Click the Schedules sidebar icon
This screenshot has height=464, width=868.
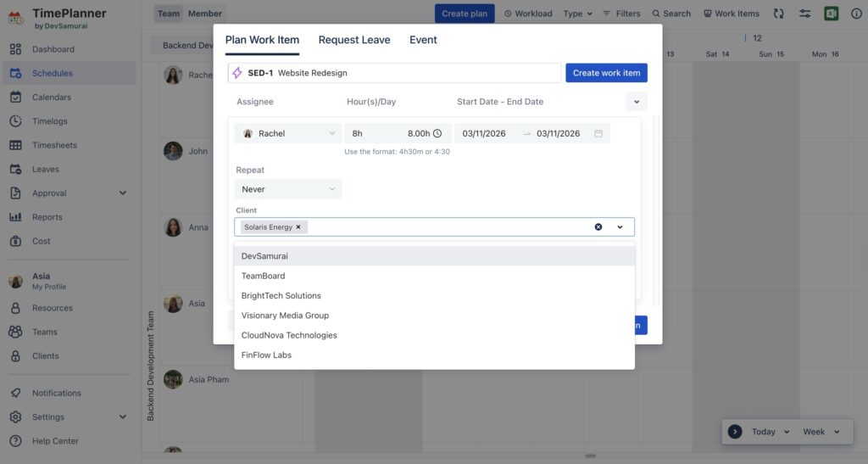click(15, 73)
